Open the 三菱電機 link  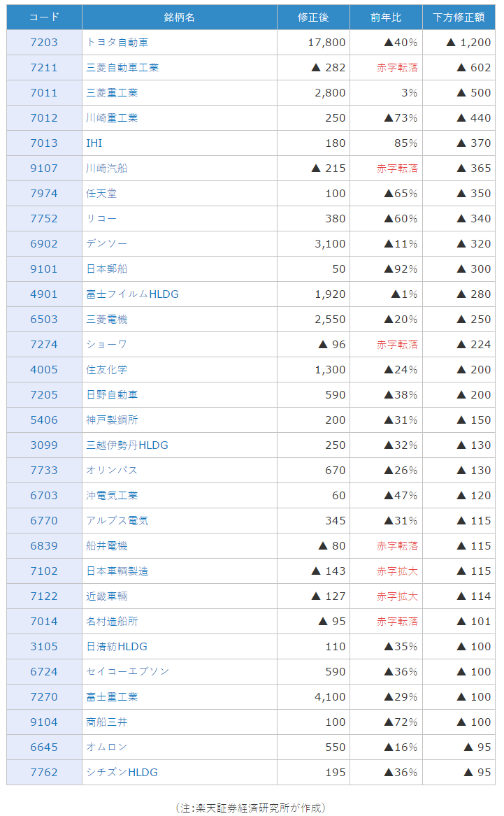107,320
